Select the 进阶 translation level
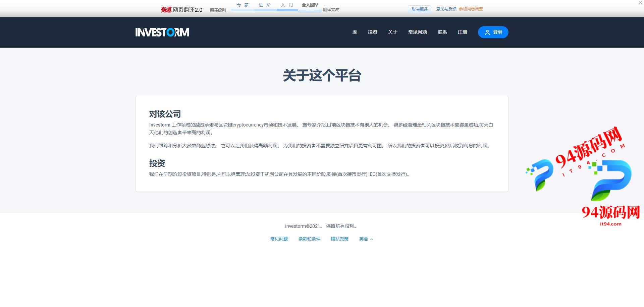The image size is (644, 307). 265,5
